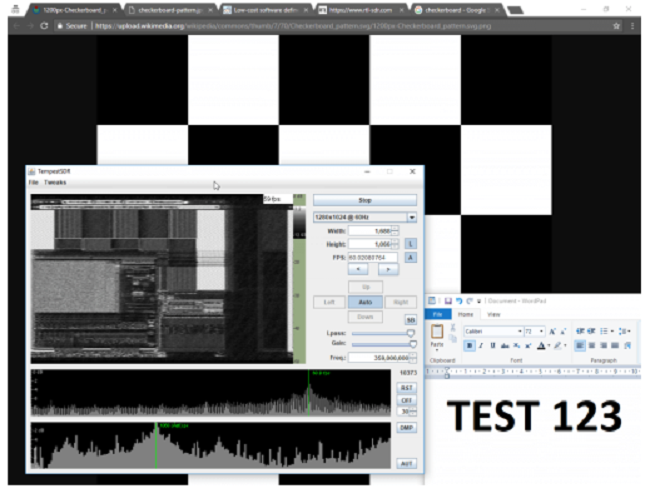Click the RST button beside the spectrum
The image size is (650, 493).
coord(408,386)
